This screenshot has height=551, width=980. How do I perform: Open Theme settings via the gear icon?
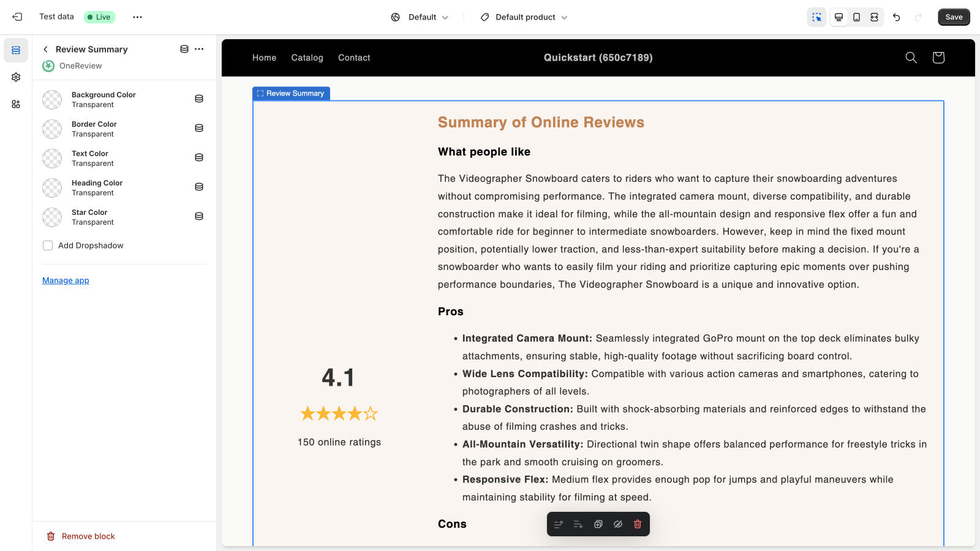16,77
